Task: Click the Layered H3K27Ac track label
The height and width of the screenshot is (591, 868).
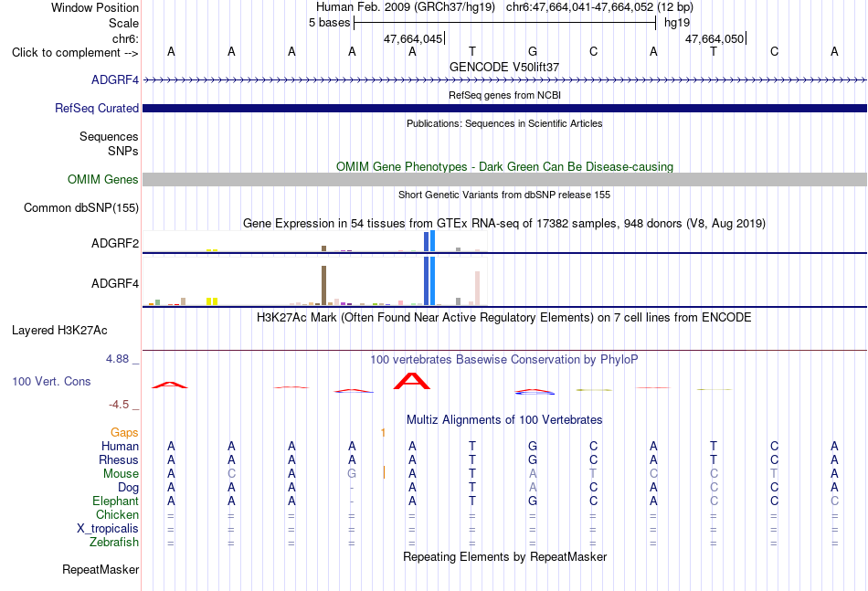Action: pyautogui.click(x=59, y=331)
